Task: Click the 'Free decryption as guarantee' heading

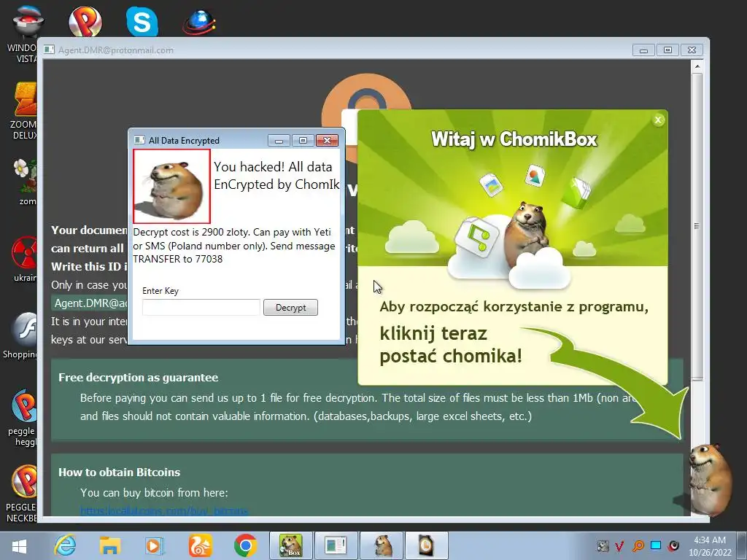Action: point(138,378)
